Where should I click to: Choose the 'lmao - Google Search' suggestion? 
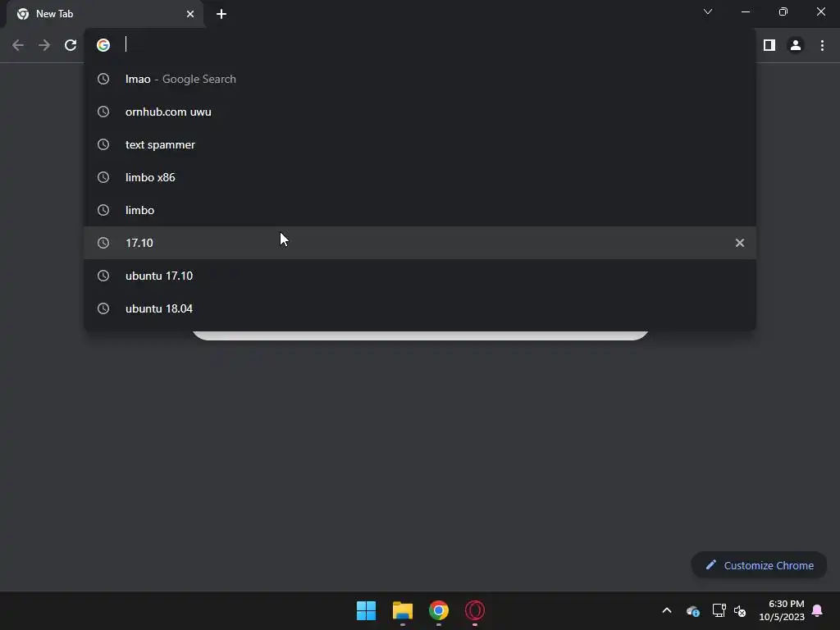coord(420,79)
